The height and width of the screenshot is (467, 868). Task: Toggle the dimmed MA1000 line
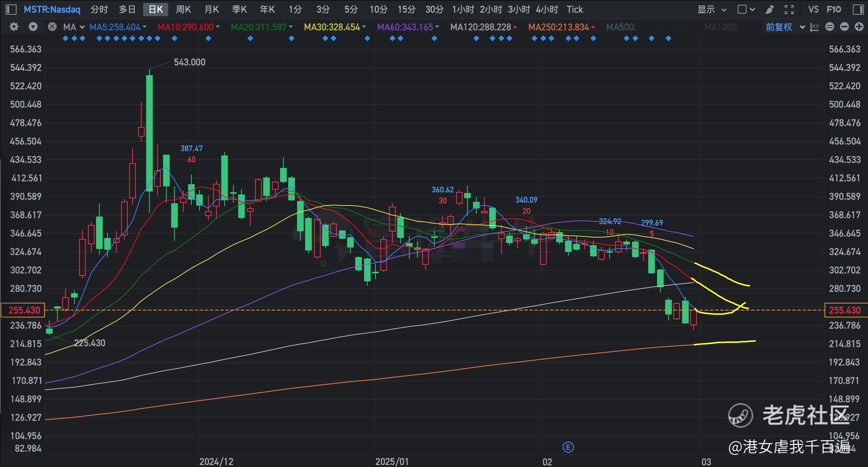[x=721, y=27]
